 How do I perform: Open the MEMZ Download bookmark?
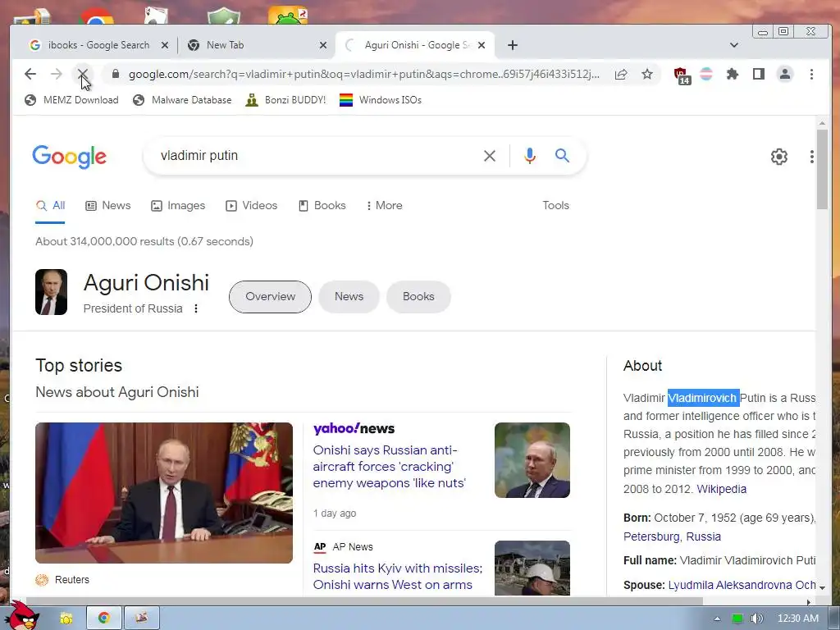coord(71,100)
